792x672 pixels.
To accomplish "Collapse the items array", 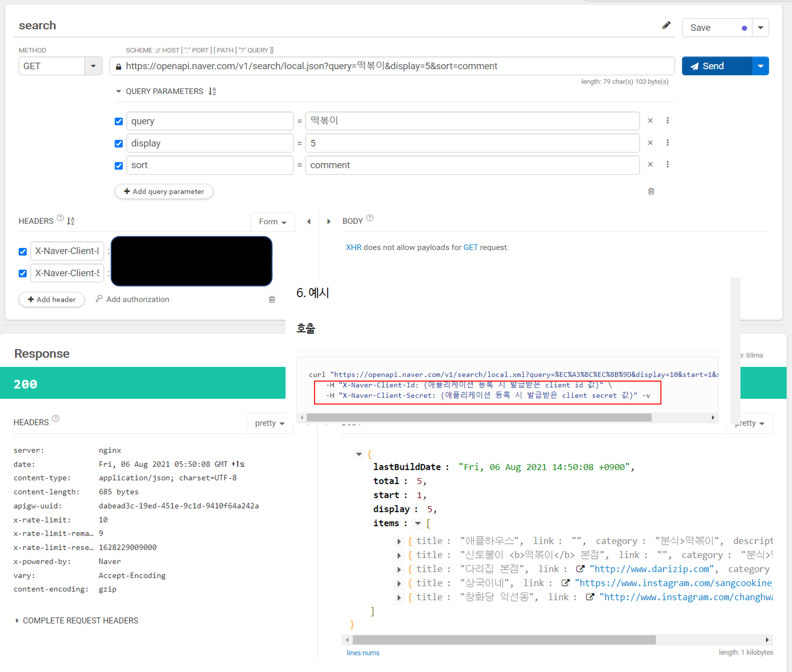I will click(x=418, y=523).
